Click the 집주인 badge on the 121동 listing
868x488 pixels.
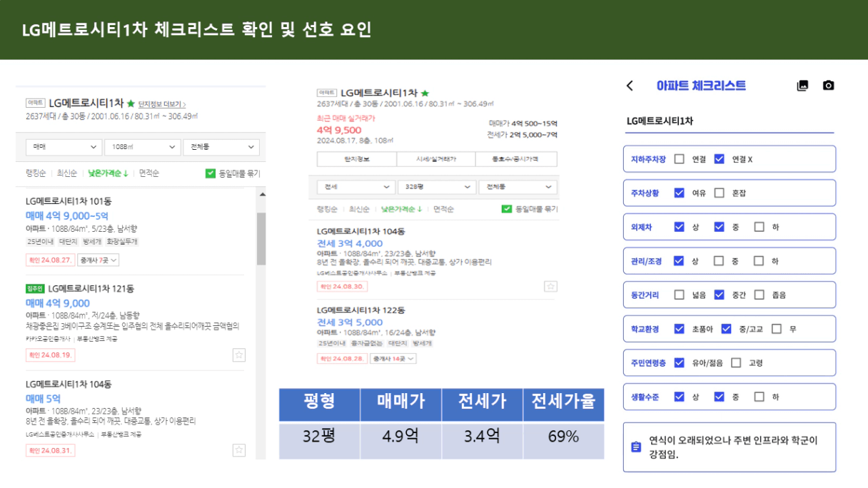pyautogui.click(x=34, y=289)
